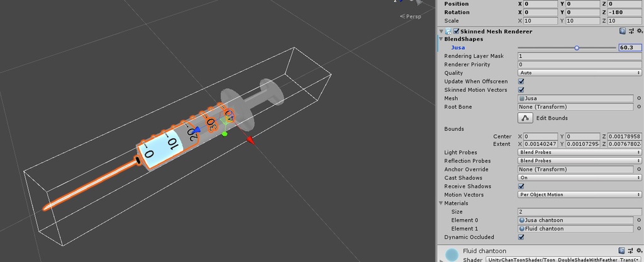This screenshot has width=644, height=262.
Task: Click the Scale X field
Action: (541, 21)
